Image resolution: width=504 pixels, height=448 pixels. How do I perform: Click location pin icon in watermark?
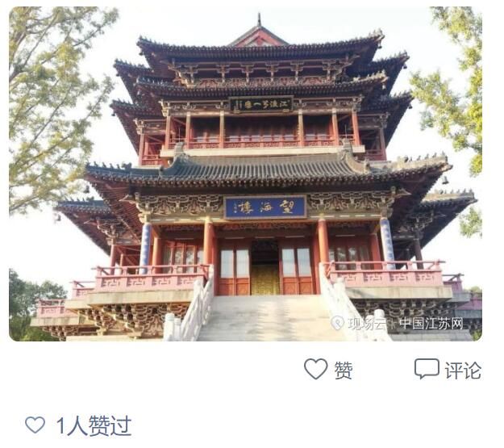338,323
